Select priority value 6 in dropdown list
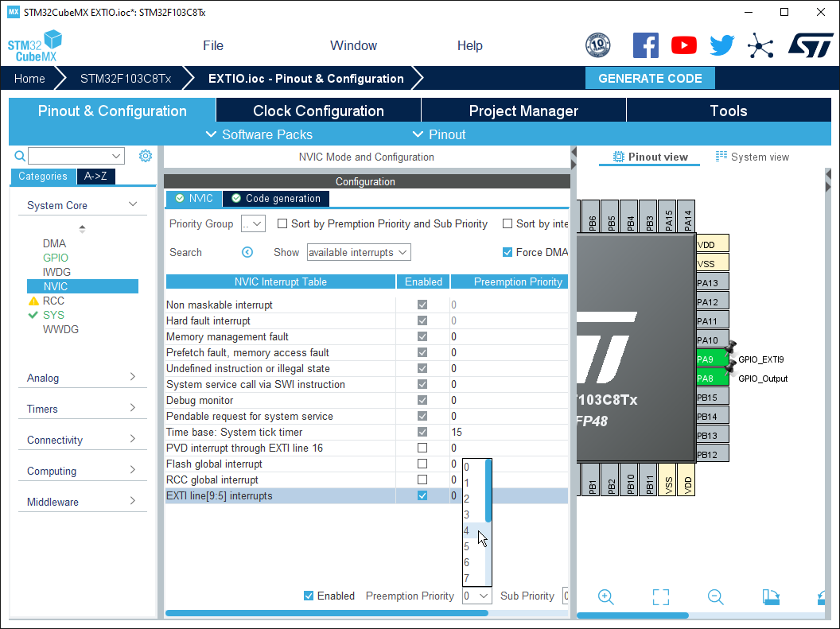Image resolution: width=840 pixels, height=629 pixels. point(474,562)
